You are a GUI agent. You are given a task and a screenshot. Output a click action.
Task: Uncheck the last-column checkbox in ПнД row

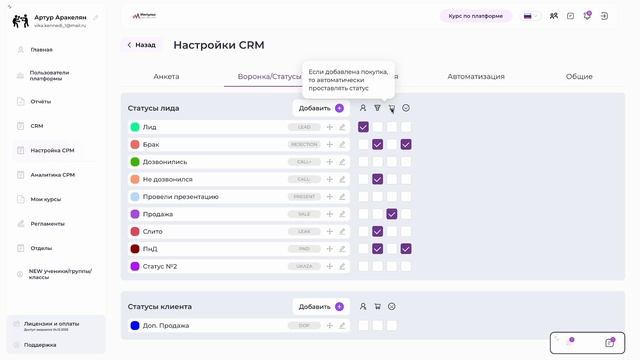pos(406,249)
